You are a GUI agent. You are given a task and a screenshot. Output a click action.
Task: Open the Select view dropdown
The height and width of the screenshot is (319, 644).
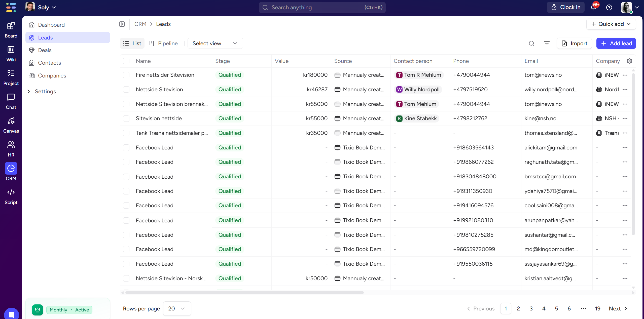(215, 43)
